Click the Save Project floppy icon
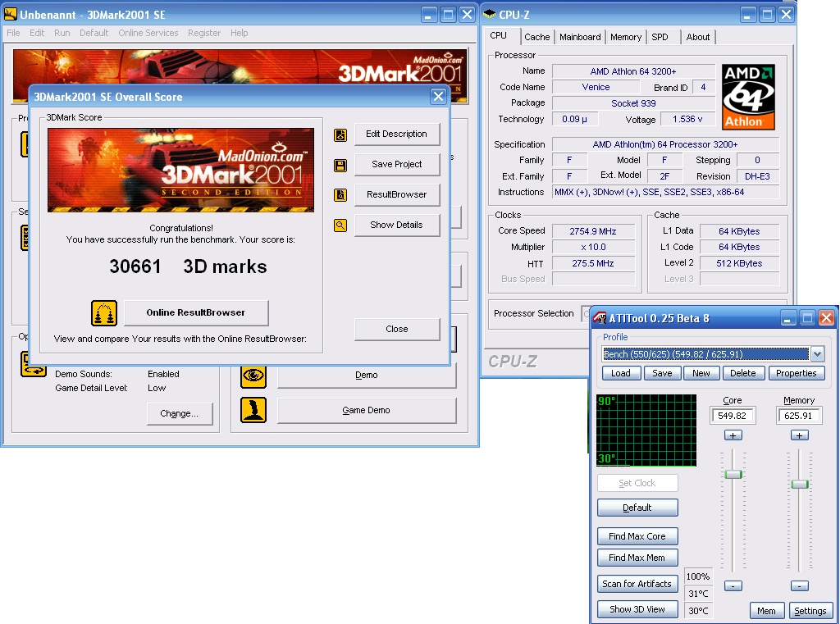The height and width of the screenshot is (624, 840). tap(340, 165)
